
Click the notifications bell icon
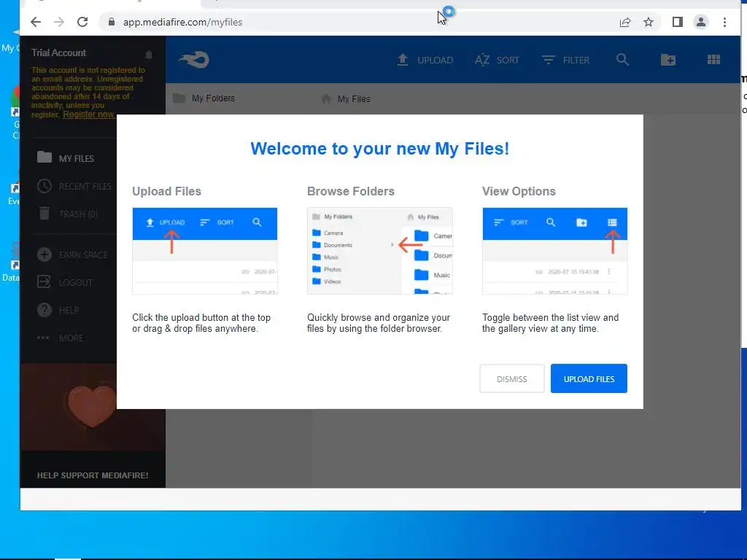coord(149,55)
